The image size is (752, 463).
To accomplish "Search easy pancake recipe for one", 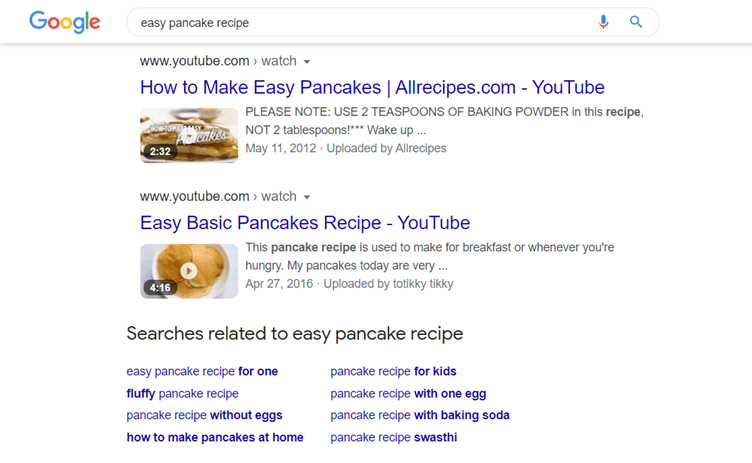I will (202, 371).
